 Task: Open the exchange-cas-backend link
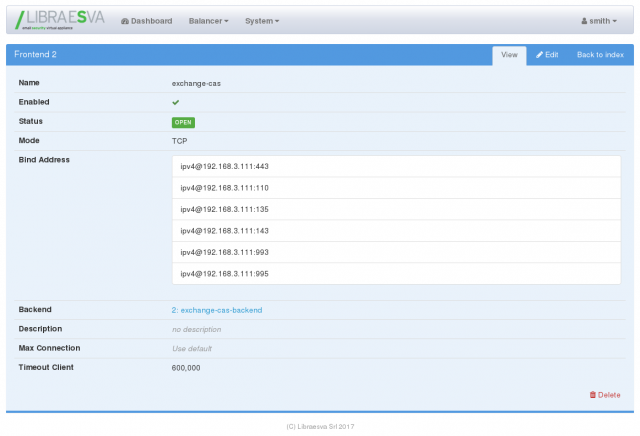[x=217, y=310]
